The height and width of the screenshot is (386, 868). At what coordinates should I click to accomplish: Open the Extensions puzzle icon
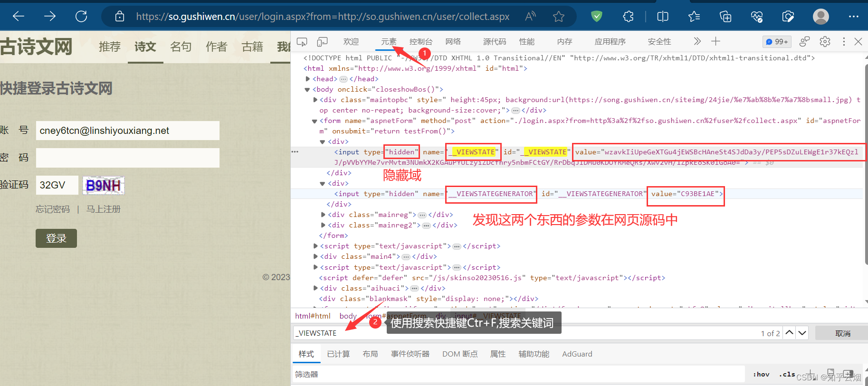pos(628,17)
